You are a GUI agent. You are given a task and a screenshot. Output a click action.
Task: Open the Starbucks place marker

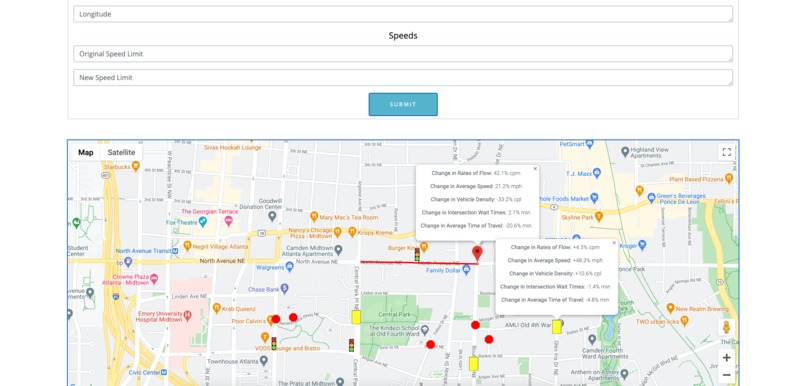pos(136,166)
